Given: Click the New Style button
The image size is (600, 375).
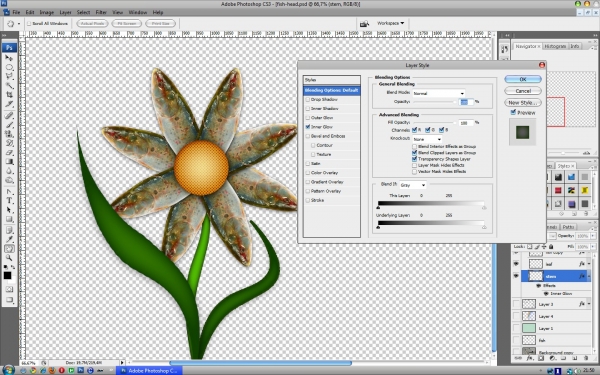Looking at the screenshot, I should (523, 103).
